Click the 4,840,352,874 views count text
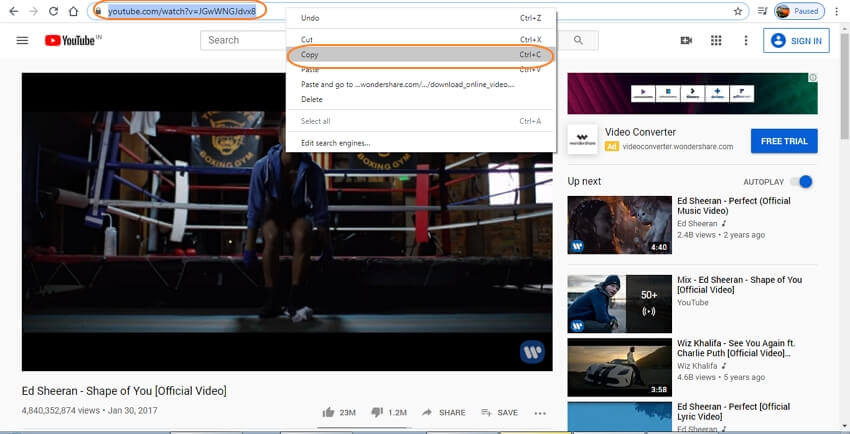 (61, 411)
